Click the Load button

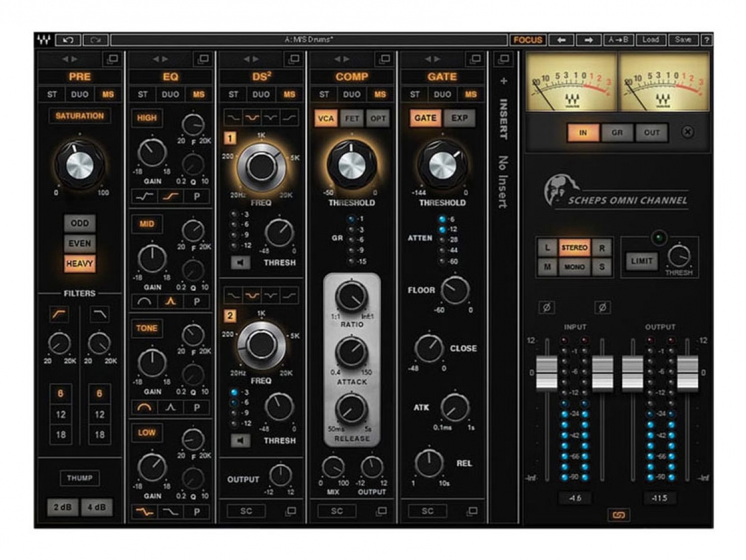[651, 40]
